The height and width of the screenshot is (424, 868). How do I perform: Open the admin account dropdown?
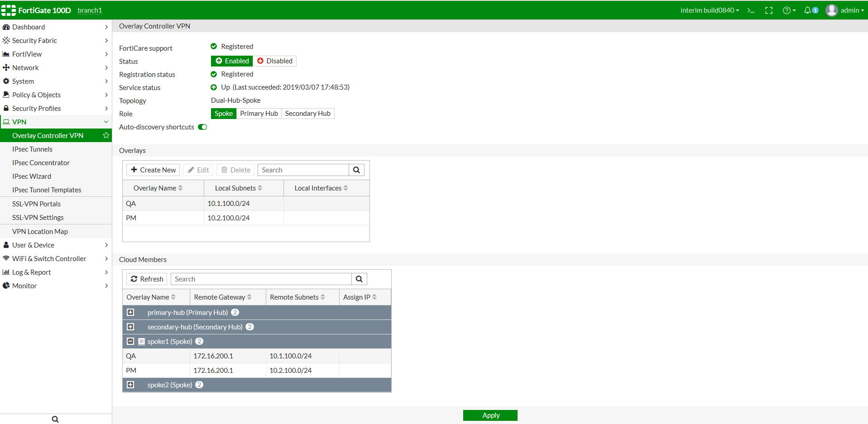852,10
